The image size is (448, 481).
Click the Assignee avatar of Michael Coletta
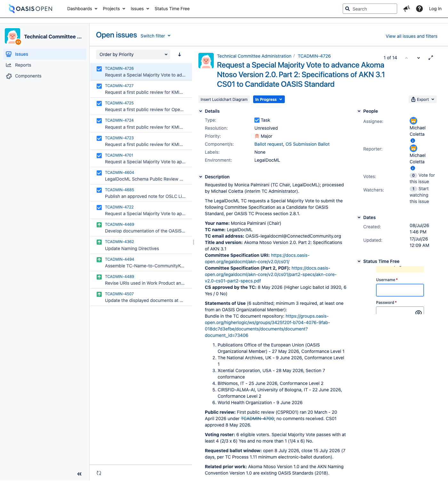tap(413, 121)
